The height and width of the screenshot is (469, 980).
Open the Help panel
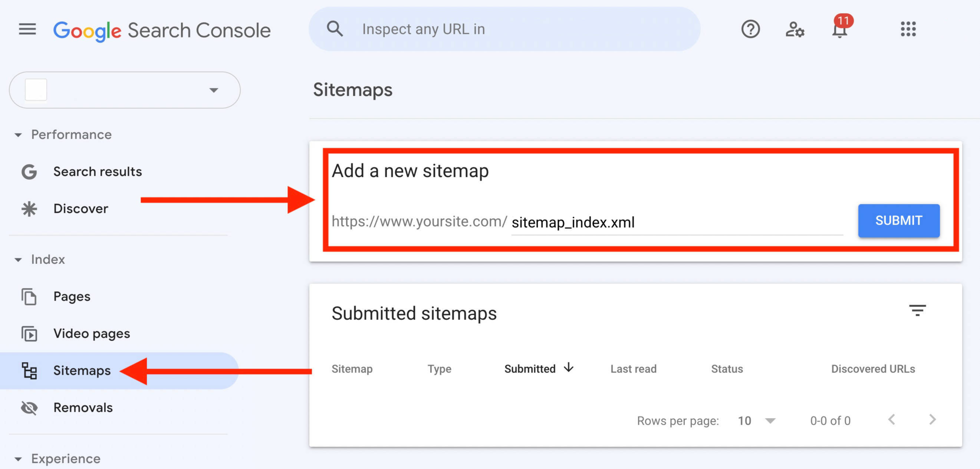click(750, 29)
